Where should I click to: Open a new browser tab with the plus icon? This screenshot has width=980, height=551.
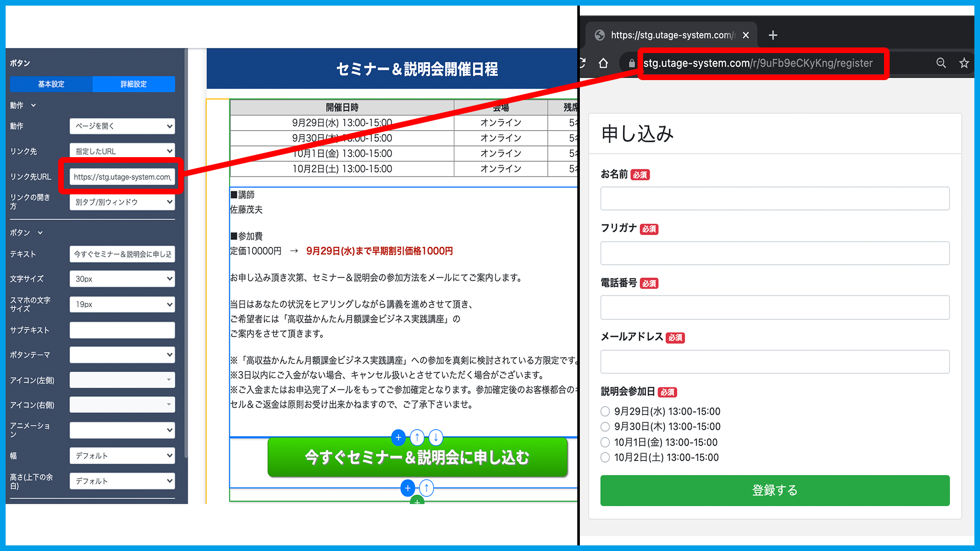[773, 35]
